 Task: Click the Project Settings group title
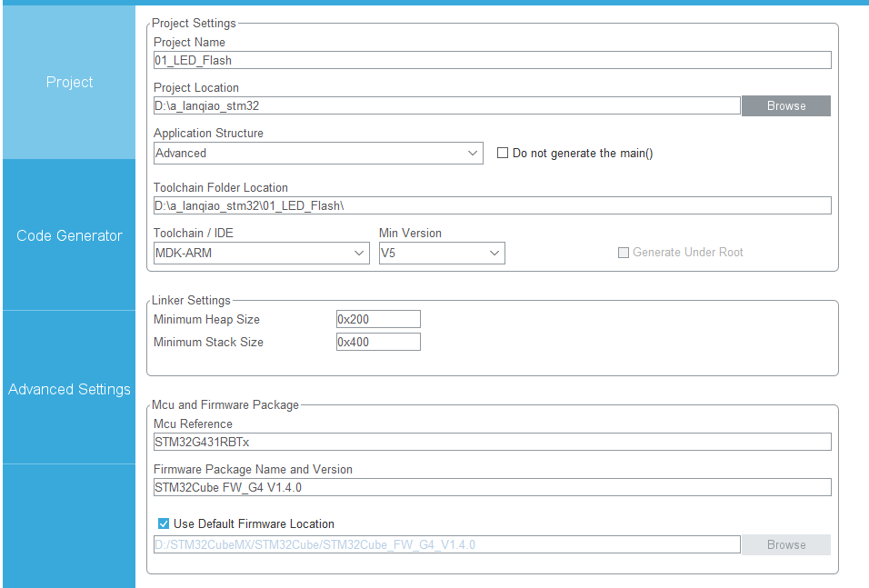[x=194, y=24]
